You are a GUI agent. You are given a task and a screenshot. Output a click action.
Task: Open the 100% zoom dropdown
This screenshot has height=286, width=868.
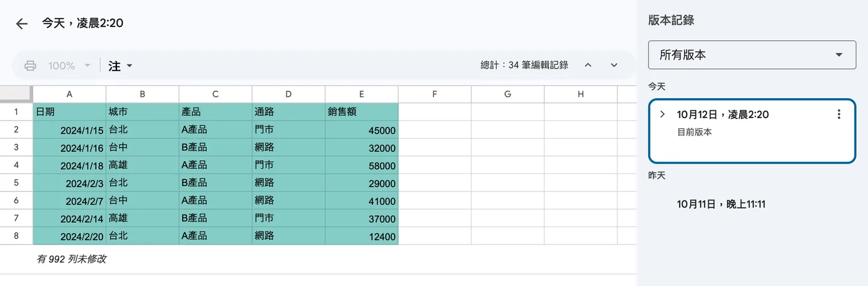(69, 66)
